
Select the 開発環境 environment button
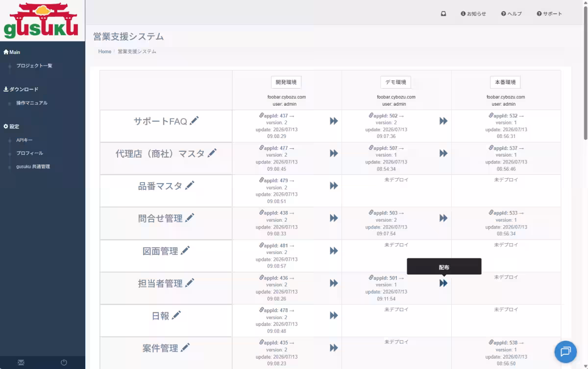tap(287, 82)
